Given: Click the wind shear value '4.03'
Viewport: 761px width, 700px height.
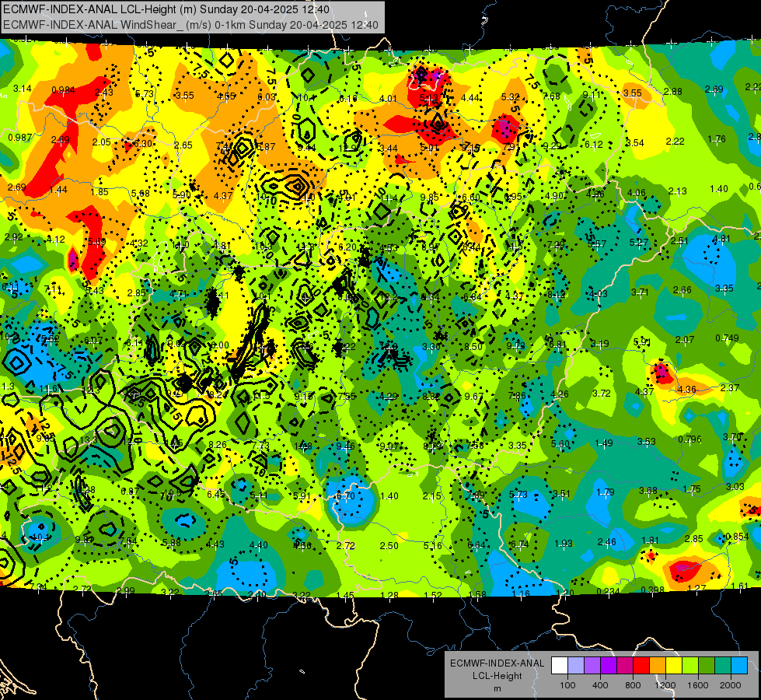Looking at the screenshot, I should pyautogui.click(x=598, y=293).
